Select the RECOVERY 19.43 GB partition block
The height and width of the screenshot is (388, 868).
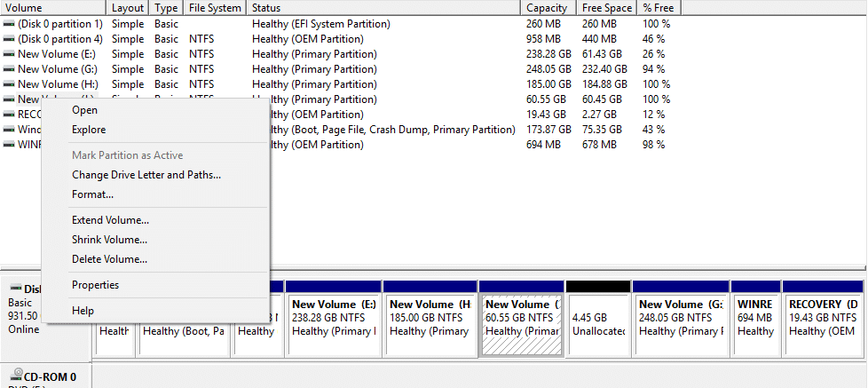tap(824, 324)
